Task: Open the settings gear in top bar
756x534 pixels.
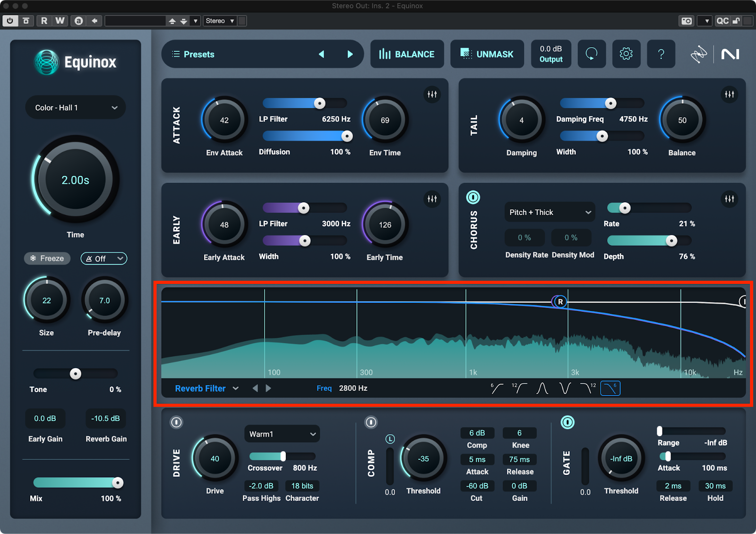Action: coord(626,54)
